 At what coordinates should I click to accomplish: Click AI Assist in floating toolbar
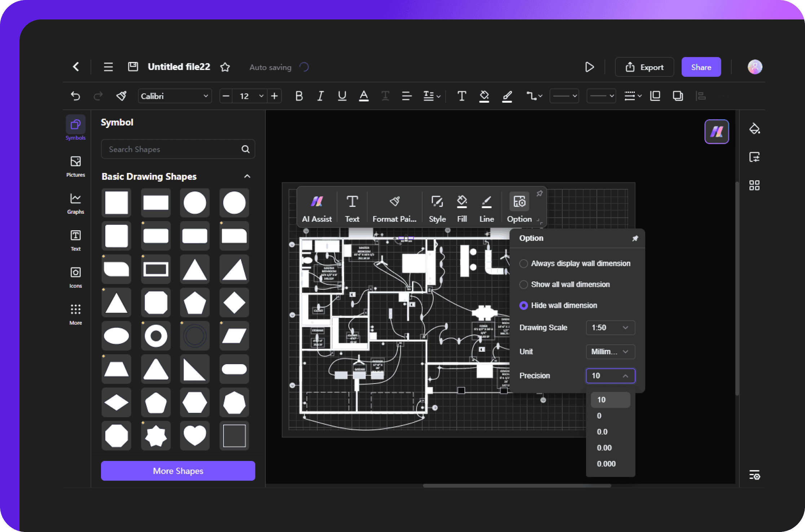point(317,208)
